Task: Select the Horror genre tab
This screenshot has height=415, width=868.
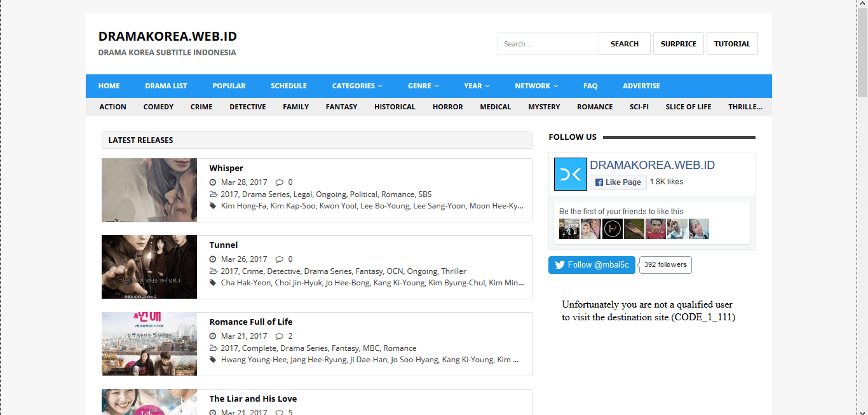Action: [x=448, y=107]
